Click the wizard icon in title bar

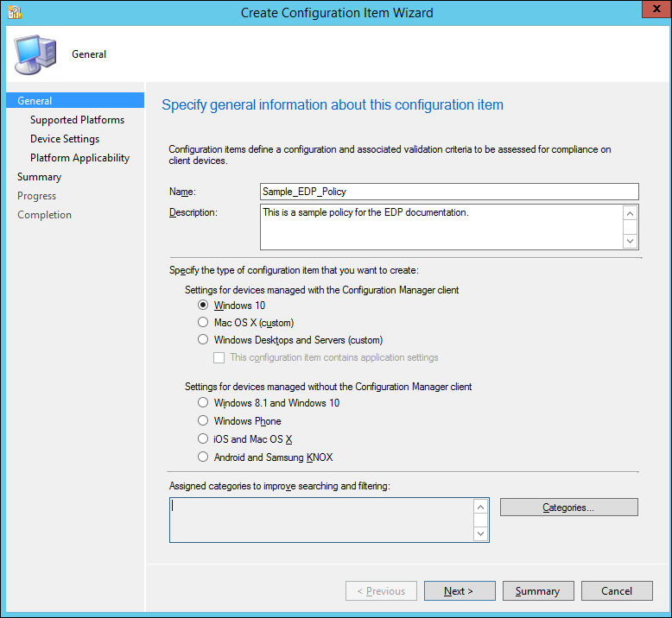(x=15, y=13)
